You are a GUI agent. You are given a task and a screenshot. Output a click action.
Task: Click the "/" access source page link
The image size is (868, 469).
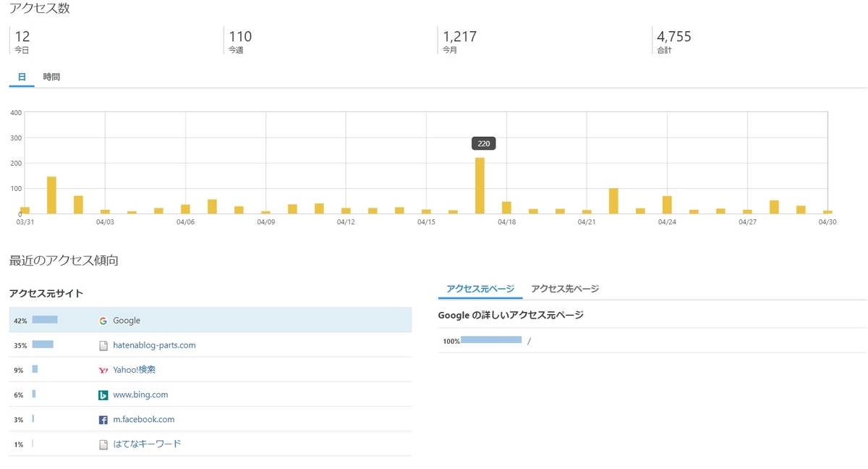[x=529, y=341]
